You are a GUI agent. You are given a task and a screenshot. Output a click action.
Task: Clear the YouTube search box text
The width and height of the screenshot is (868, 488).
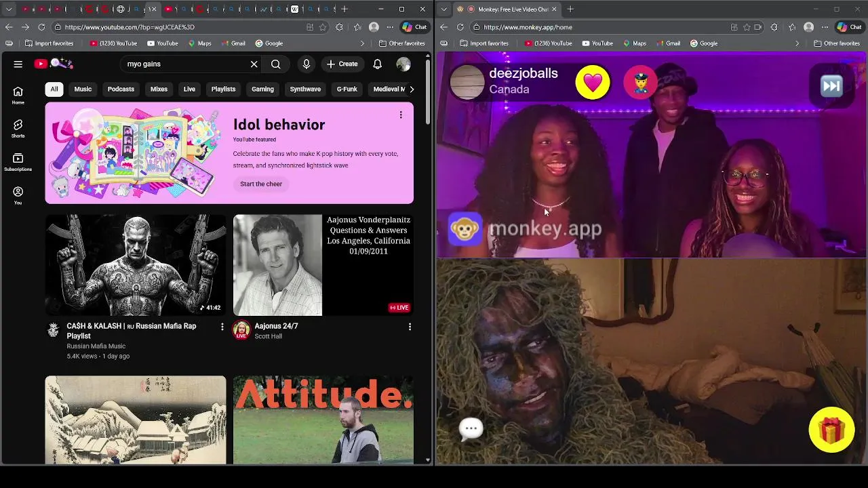[254, 64]
